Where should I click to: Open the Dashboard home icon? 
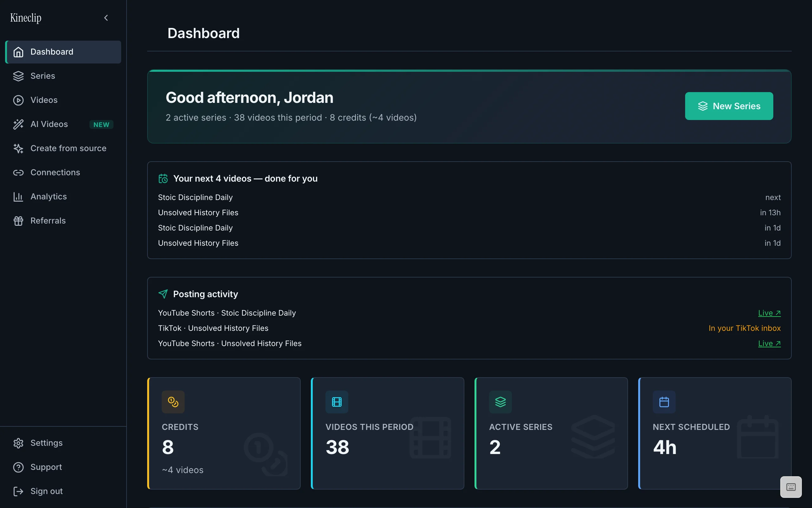point(18,52)
